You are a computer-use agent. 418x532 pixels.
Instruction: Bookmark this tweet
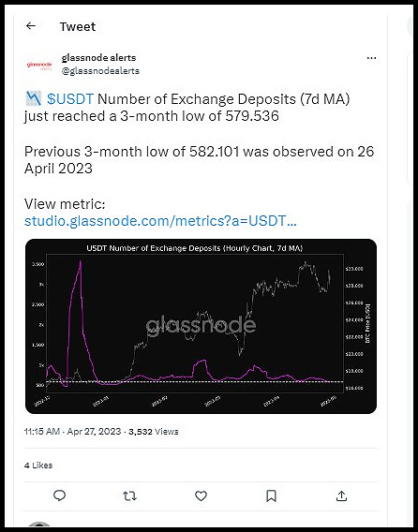pos(271,496)
